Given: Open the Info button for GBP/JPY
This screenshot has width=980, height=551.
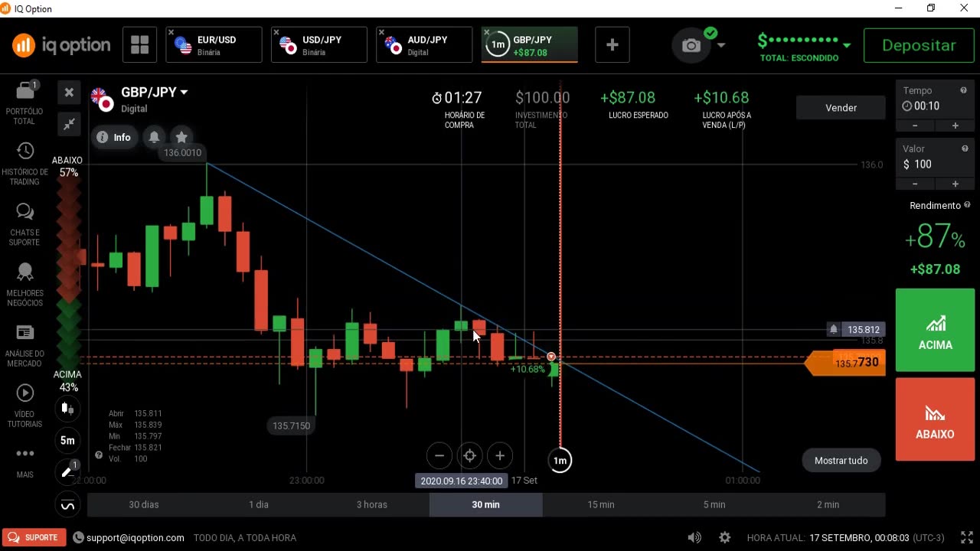Looking at the screenshot, I should 114,137.
